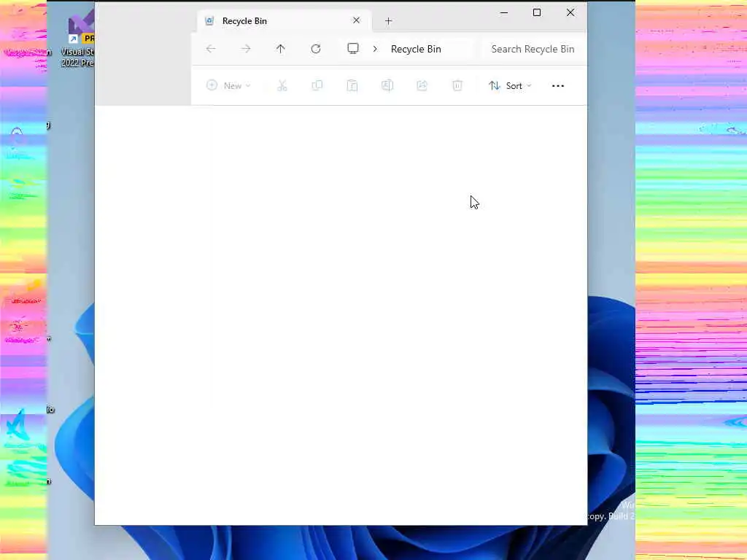
Task: Click the This PC monitor icon in address bar
Action: point(353,49)
